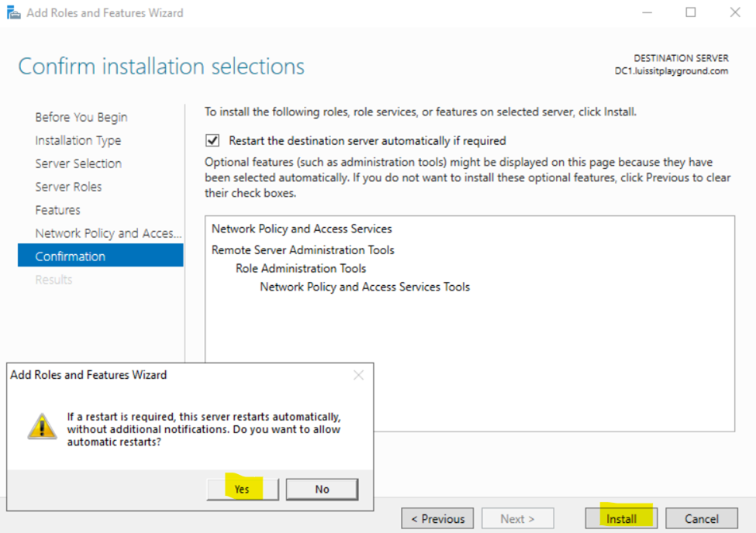Viewport: 756px width, 533px height.
Task: Close the Add Roles and Features Wizard window
Action: pyautogui.click(x=735, y=12)
